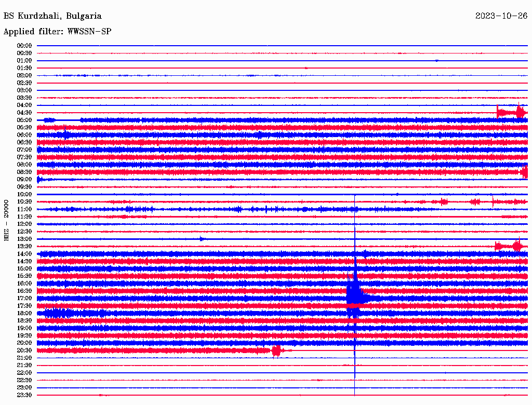Click the 08:00 time label
Image resolution: width=532 pixels, height=405 pixels.
pos(24,165)
